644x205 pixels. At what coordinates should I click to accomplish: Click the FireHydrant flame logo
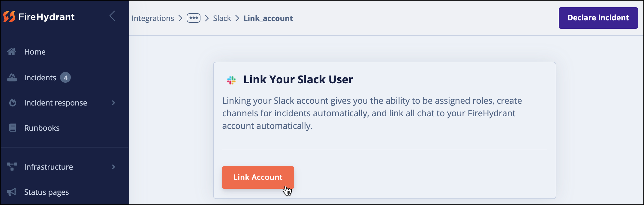(9, 17)
